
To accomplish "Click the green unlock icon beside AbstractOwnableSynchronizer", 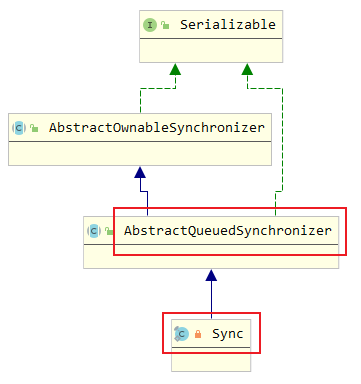I will (34, 128).
